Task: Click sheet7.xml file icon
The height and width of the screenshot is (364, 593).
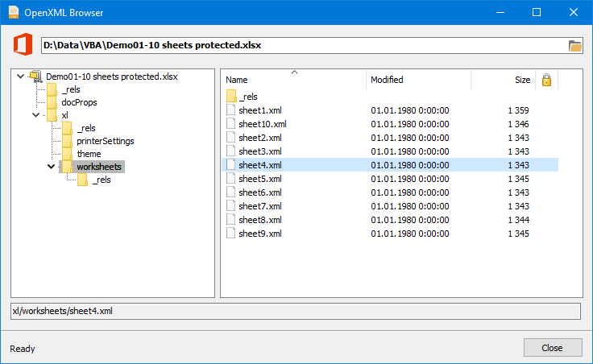Action: 230,206
